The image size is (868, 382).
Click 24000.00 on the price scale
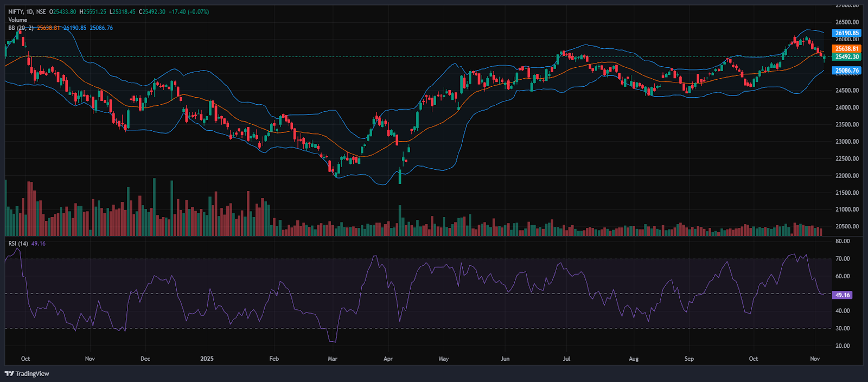847,107
